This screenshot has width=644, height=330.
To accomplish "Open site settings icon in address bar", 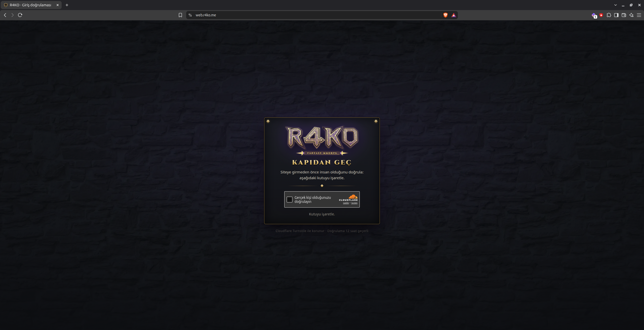I will pos(190,15).
